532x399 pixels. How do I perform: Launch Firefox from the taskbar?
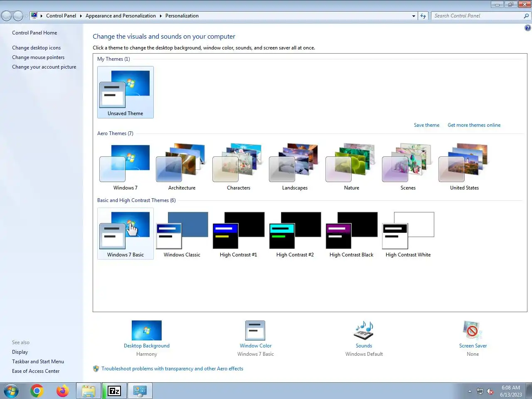click(x=63, y=391)
